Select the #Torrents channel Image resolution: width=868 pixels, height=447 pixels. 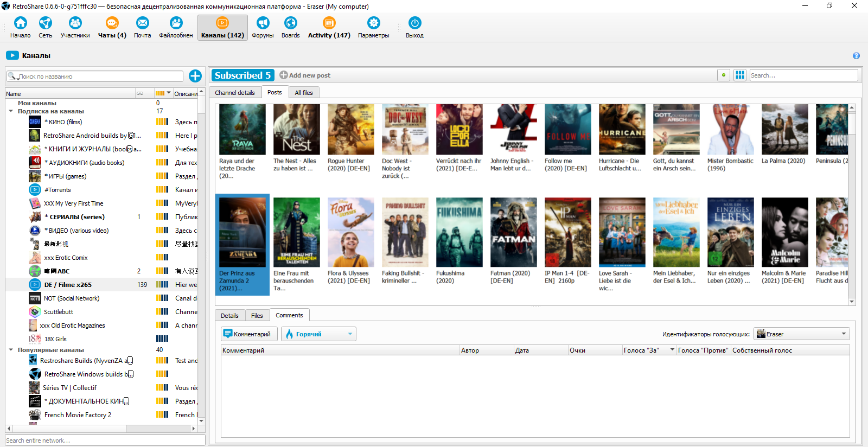tap(101, 190)
